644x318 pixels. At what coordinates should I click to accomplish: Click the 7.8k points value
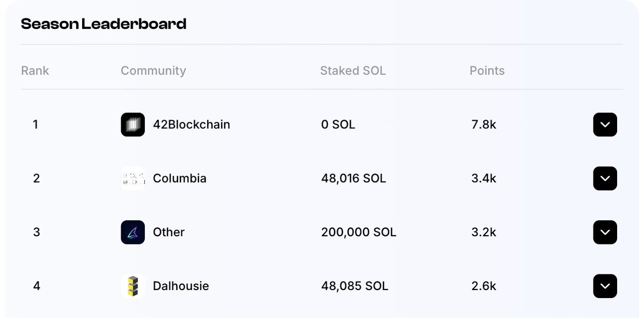click(x=484, y=125)
